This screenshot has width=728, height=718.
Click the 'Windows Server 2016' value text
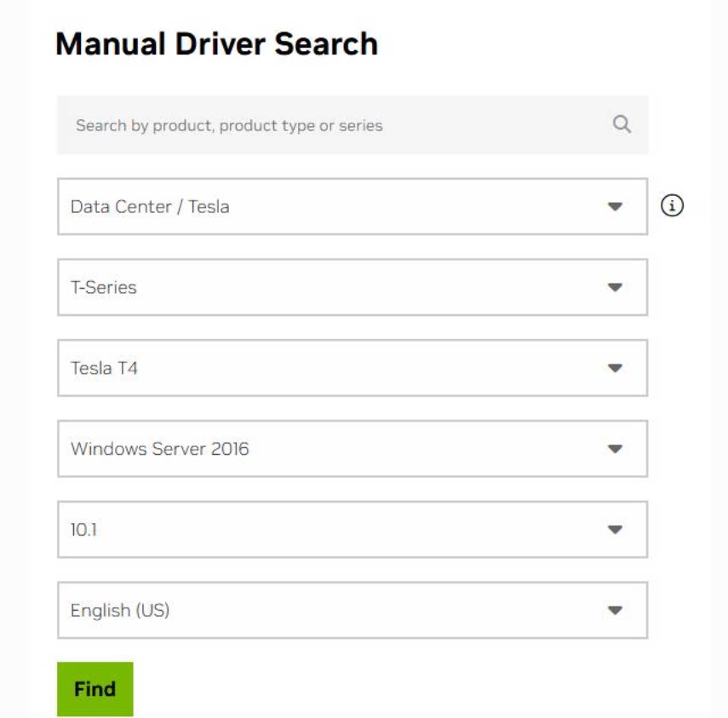tap(160, 449)
